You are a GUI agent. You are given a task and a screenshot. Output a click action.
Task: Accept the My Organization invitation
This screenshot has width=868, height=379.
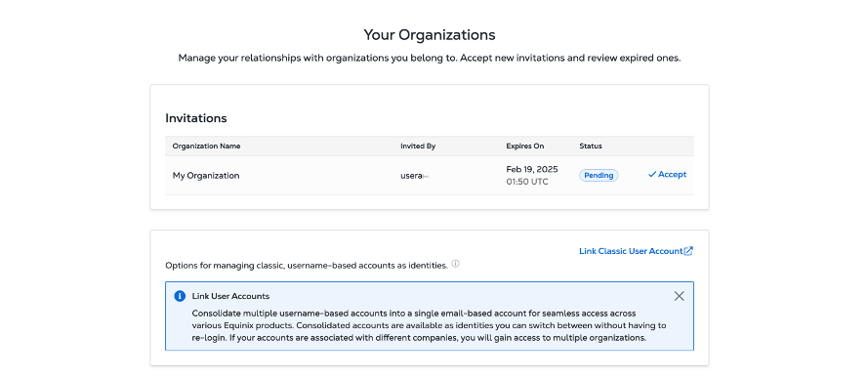pos(667,175)
